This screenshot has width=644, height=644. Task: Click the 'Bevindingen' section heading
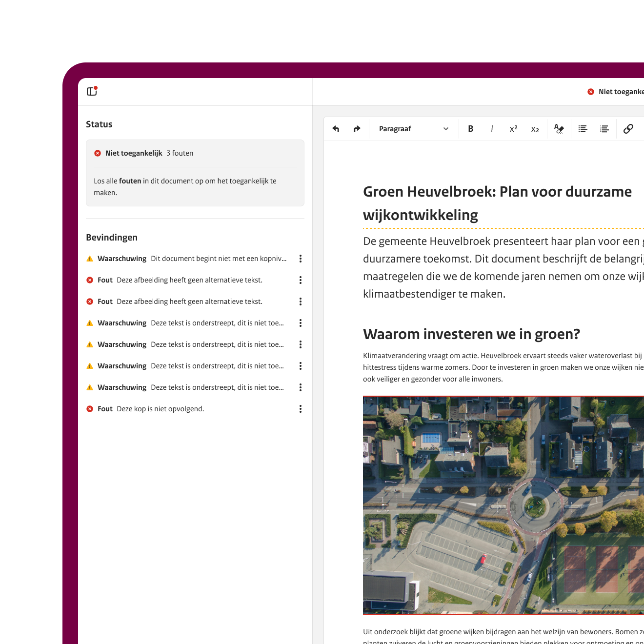point(112,238)
